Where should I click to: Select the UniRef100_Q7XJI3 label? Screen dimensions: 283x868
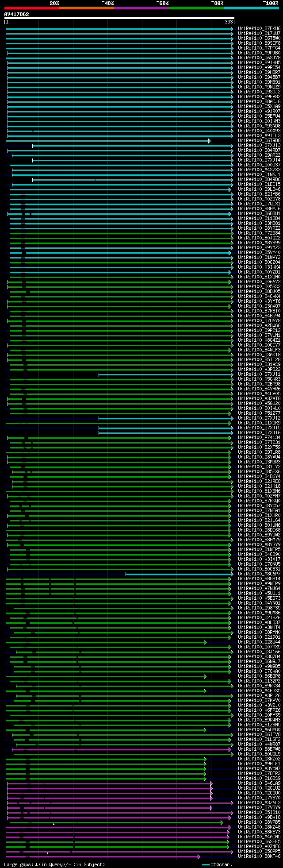[259, 145]
